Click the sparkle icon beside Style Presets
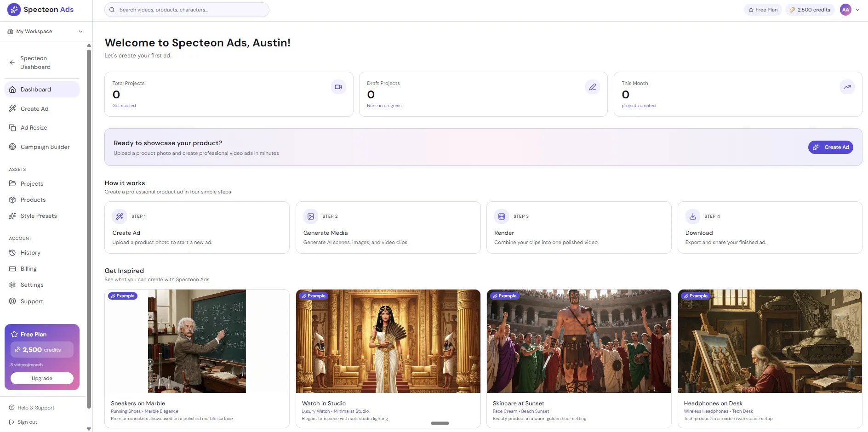The width and height of the screenshot is (868, 432). (12, 216)
